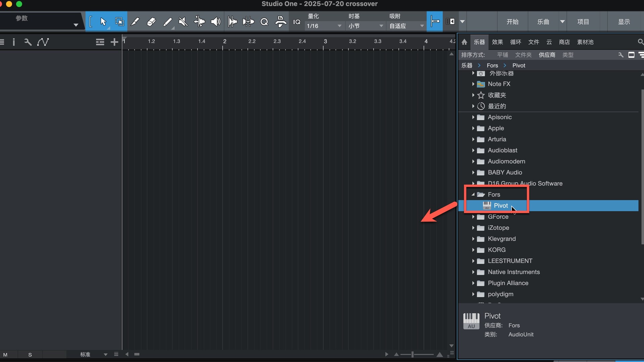Select the Plugin Alliance folder row

pyautogui.click(x=548, y=283)
